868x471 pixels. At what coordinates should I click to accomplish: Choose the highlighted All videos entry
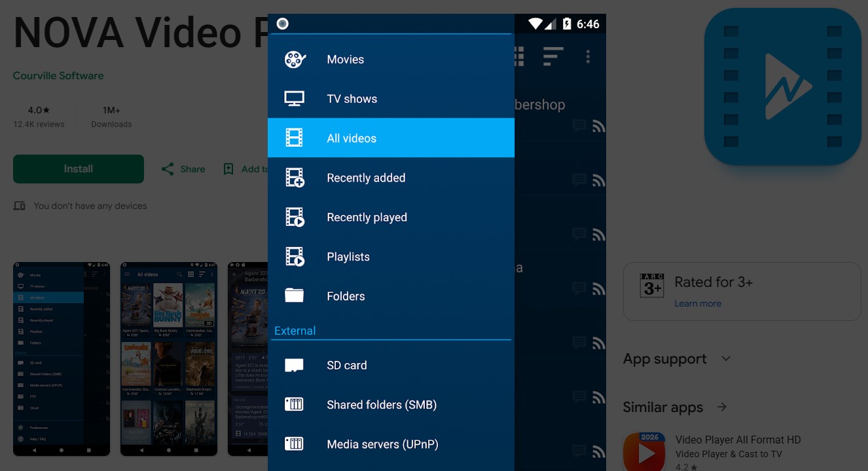(x=391, y=138)
